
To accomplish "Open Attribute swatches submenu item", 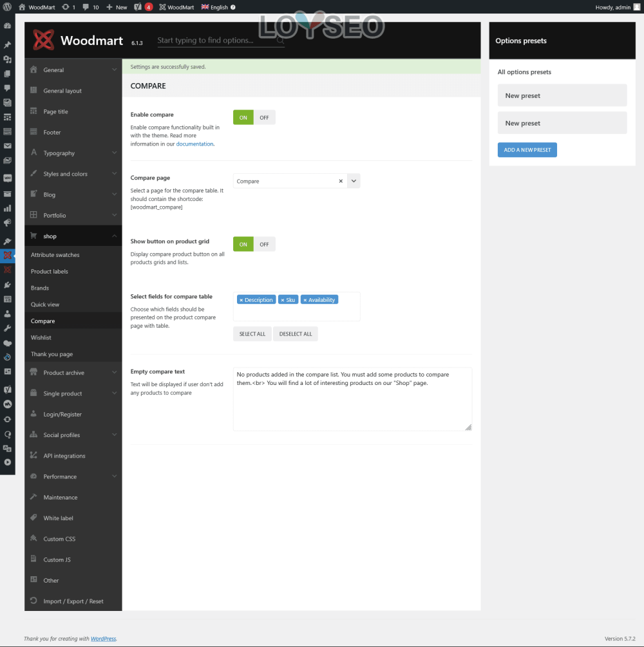I will point(73,254).
